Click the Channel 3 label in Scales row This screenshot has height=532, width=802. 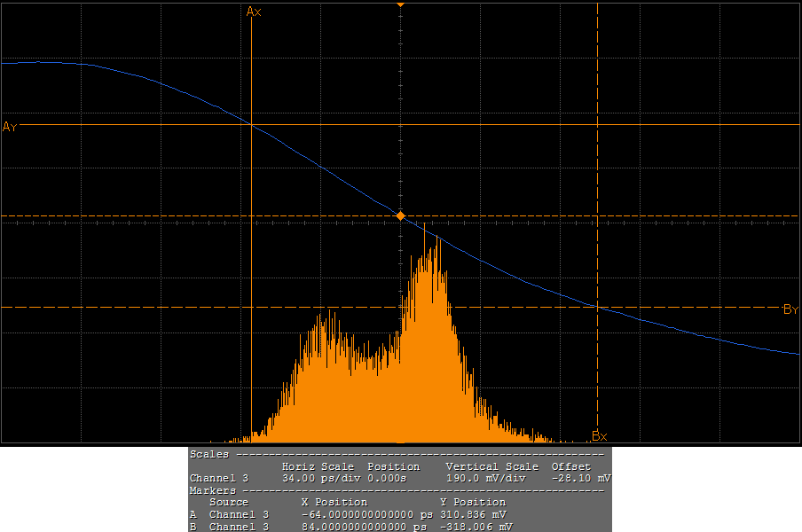(218, 478)
